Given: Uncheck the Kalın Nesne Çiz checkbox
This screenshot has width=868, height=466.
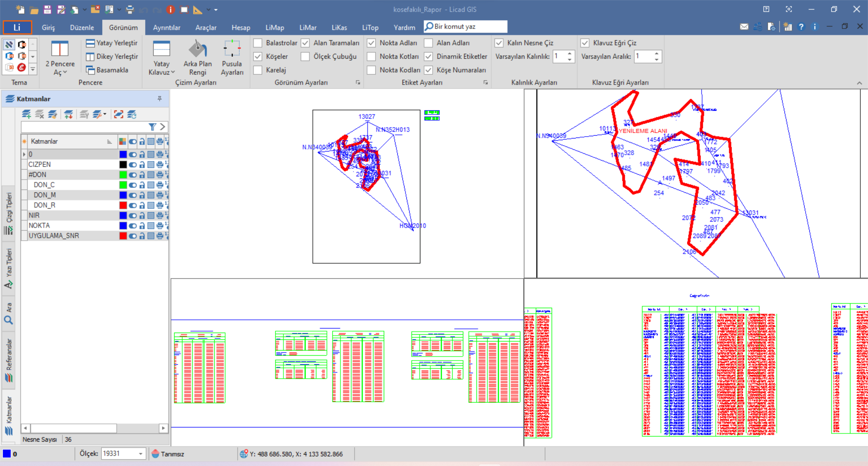Looking at the screenshot, I should (499, 43).
